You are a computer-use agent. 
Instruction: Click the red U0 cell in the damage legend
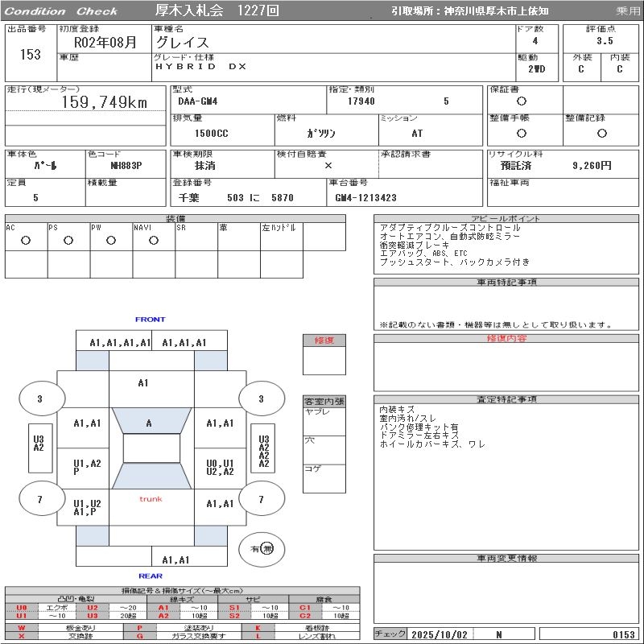tap(21, 608)
